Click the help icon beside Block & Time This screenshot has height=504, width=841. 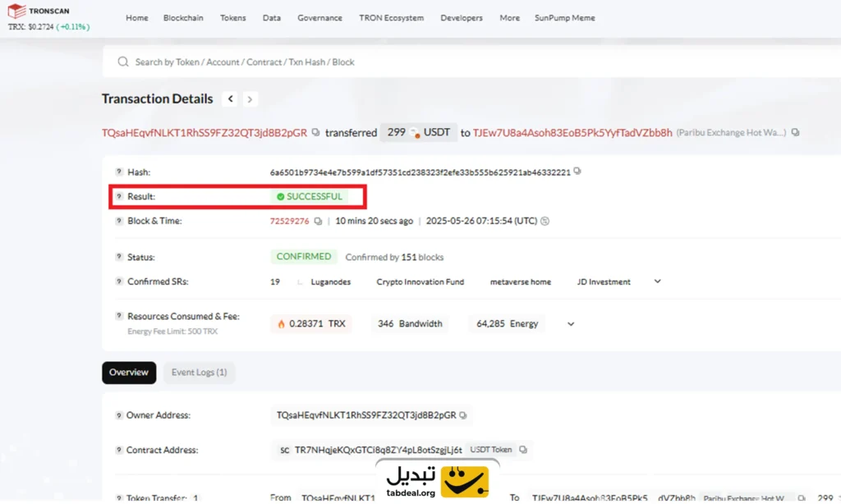pos(119,220)
